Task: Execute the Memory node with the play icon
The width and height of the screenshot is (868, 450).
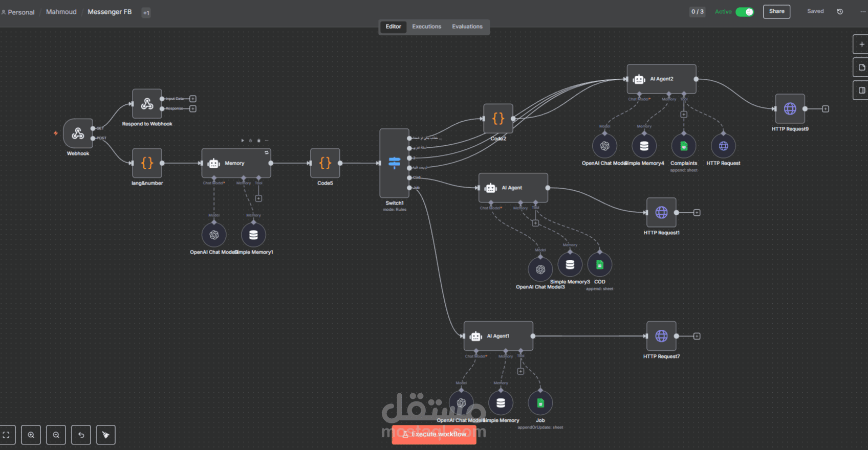Action: [243, 141]
